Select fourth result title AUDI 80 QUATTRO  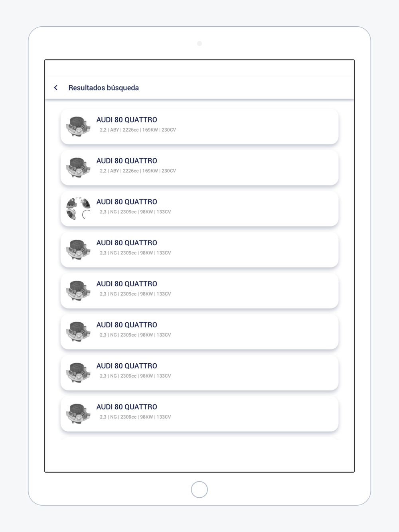pos(126,243)
